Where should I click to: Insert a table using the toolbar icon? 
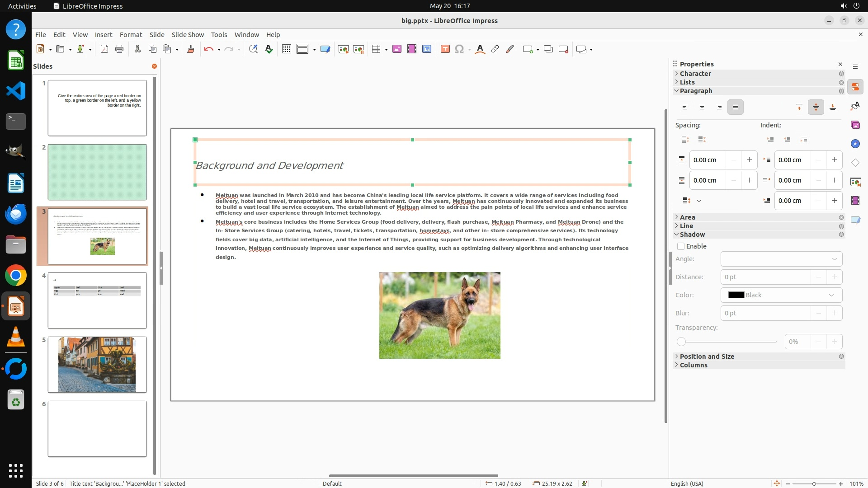(x=376, y=49)
